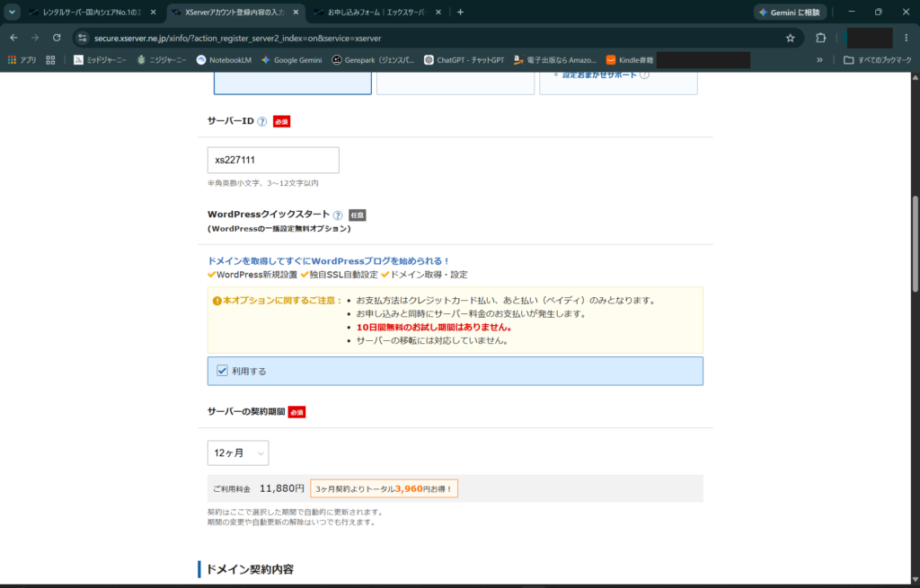920x588 pixels.
Task: Reload the current page
Action: 57,38
